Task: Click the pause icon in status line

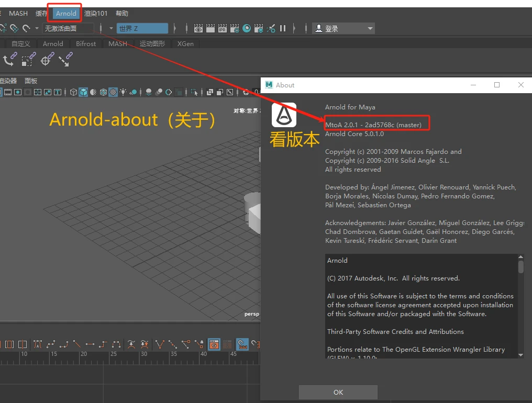Action: (283, 28)
